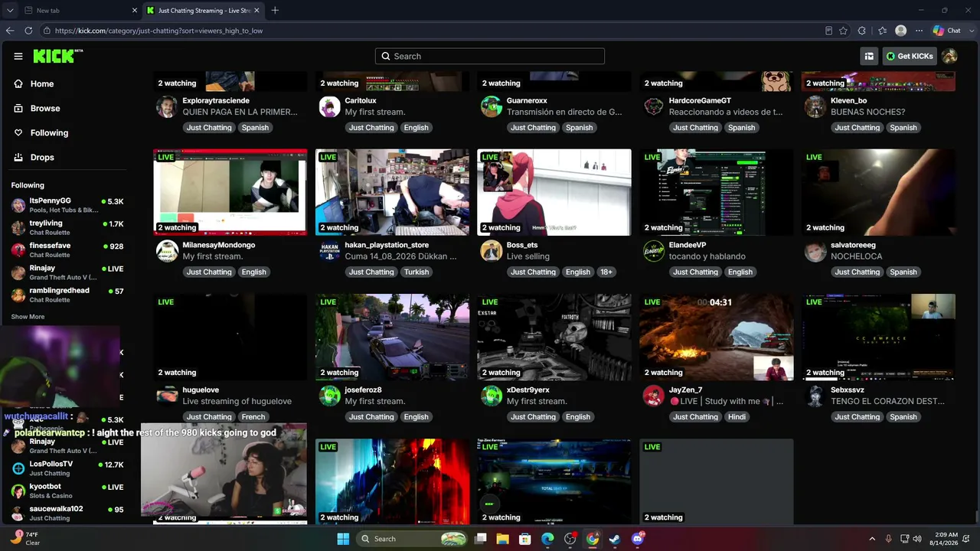View site information icon in address bar

47,31
